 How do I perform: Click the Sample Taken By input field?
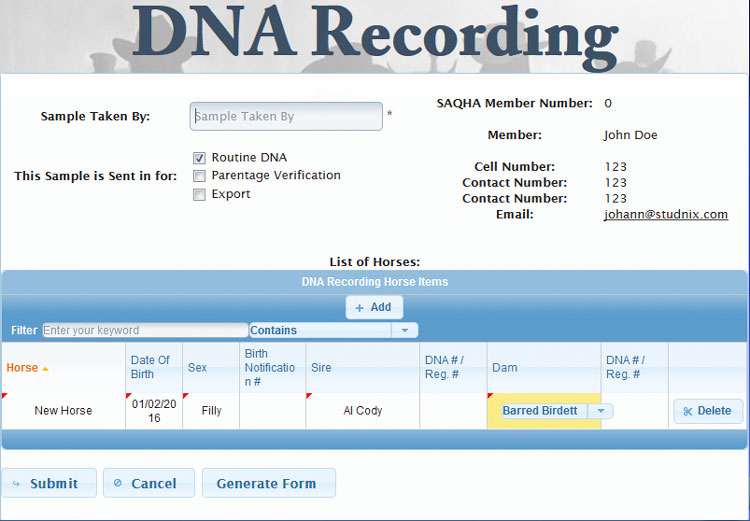[x=286, y=116]
